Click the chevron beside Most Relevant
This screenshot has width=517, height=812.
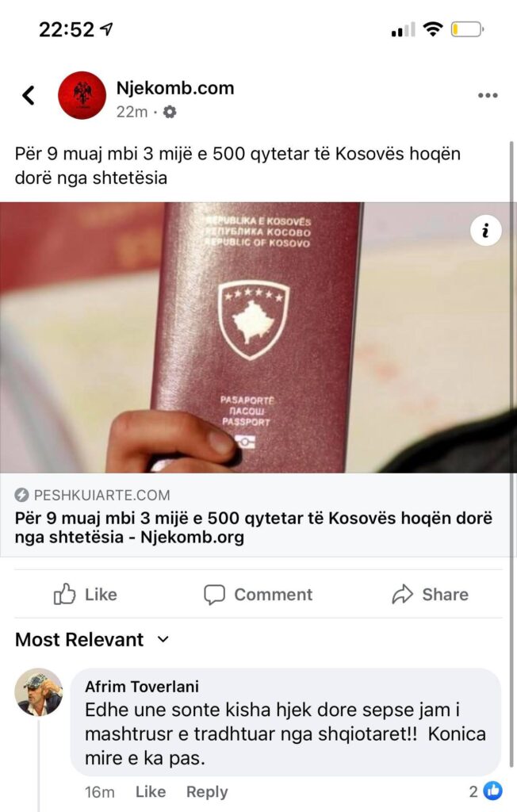coord(163,640)
